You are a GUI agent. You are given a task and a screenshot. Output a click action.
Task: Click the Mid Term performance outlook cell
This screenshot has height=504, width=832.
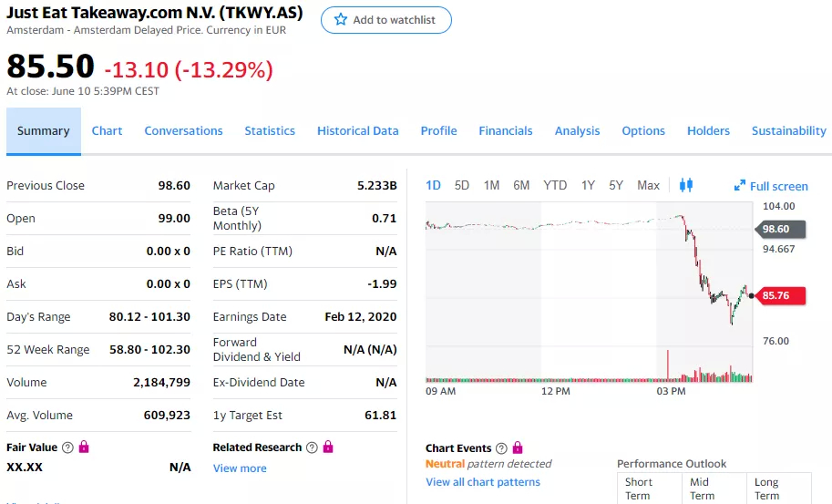tap(714, 489)
